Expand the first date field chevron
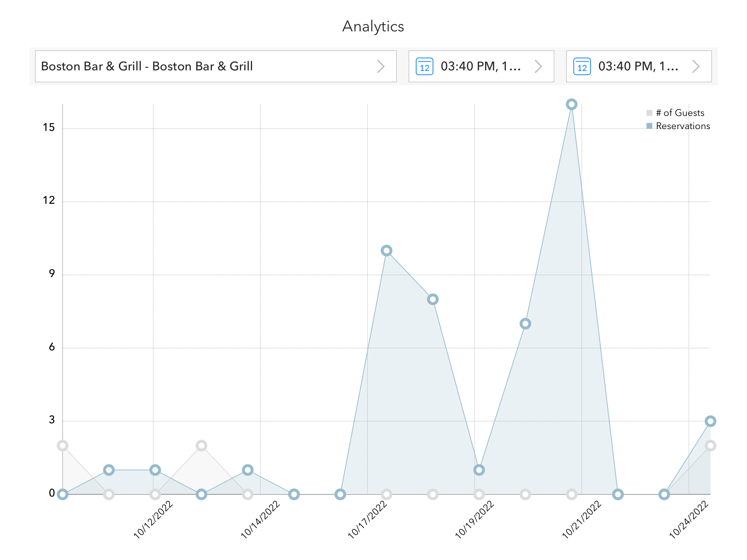747x560 pixels. tap(538, 66)
